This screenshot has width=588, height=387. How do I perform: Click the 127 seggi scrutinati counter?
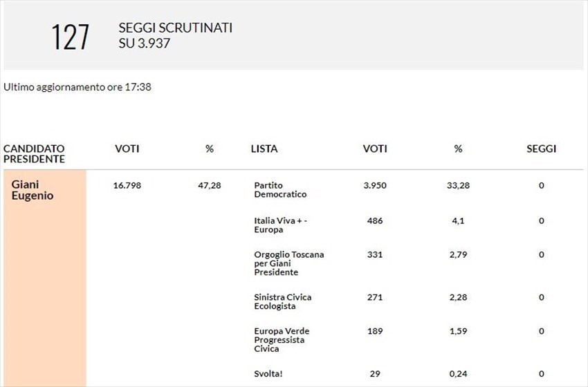pyautogui.click(x=71, y=37)
